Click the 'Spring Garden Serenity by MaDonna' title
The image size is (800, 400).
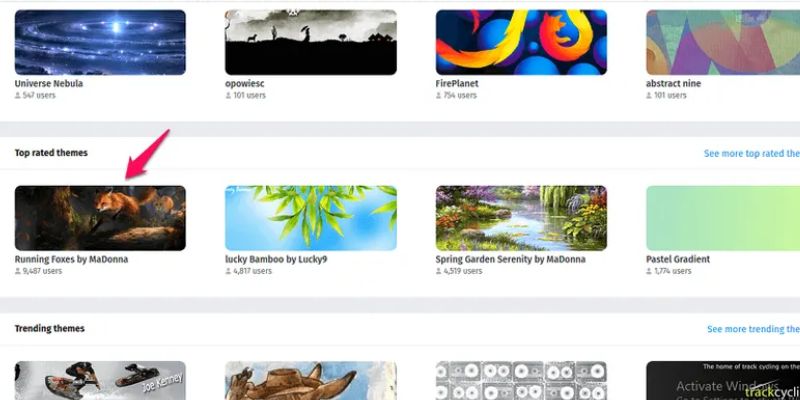click(510, 259)
